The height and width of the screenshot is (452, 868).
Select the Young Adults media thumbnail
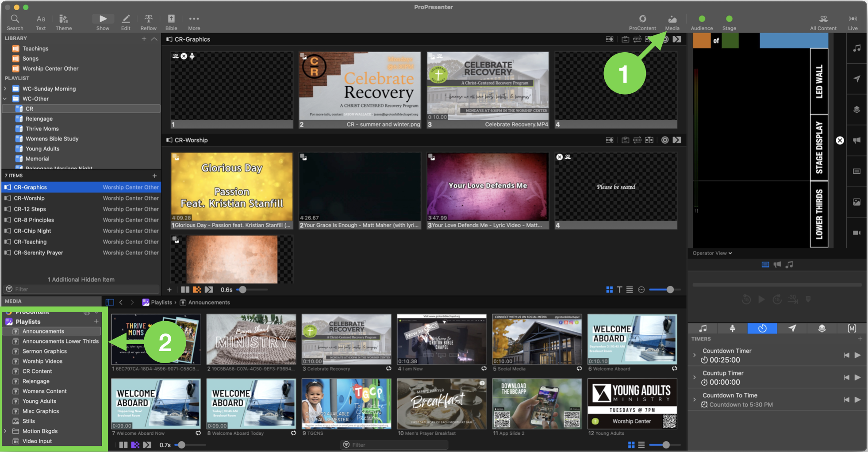(x=632, y=404)
